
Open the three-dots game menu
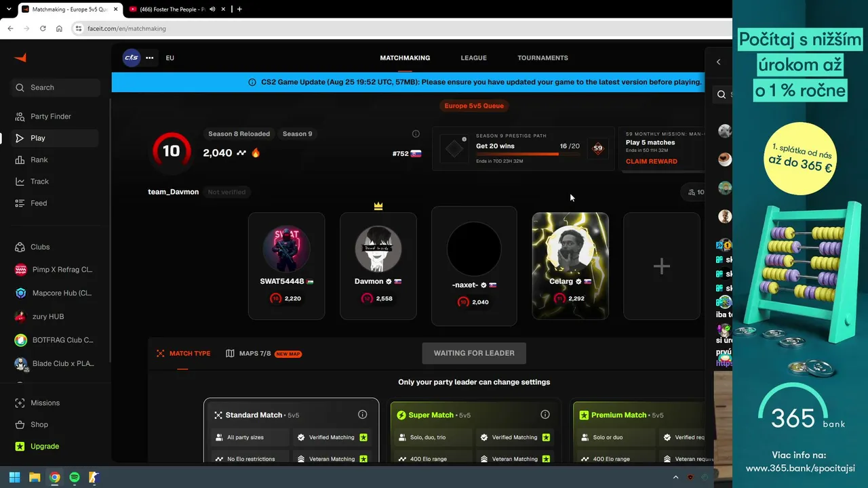[x=150, y=58]
